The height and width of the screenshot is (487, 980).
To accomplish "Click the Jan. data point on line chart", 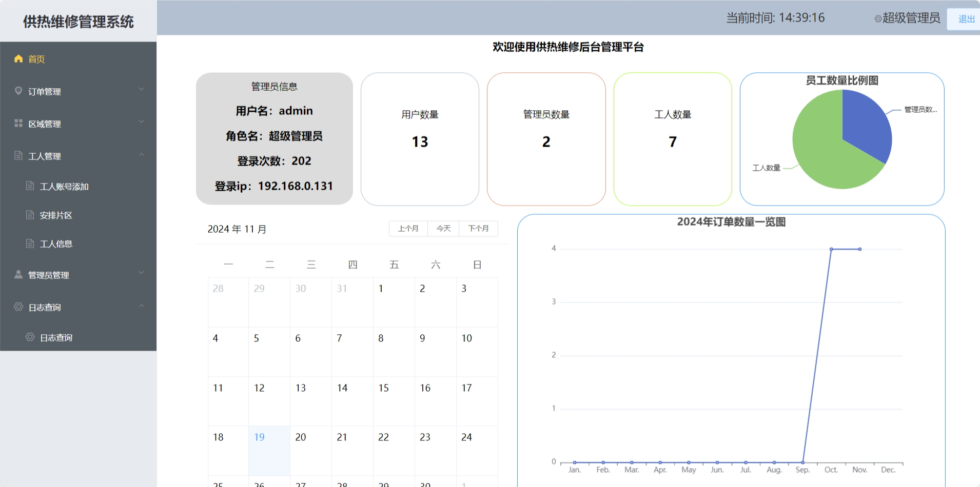I will click(575, 462).
